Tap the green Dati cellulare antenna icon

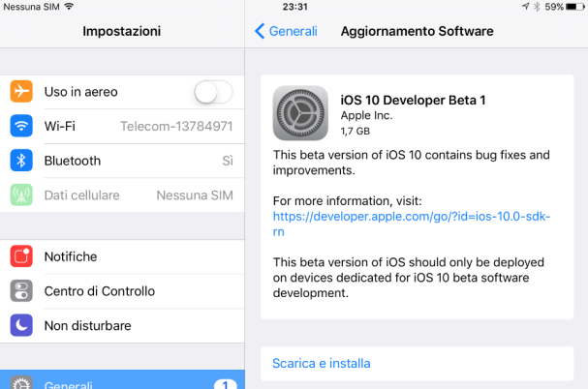coord(21,194)
